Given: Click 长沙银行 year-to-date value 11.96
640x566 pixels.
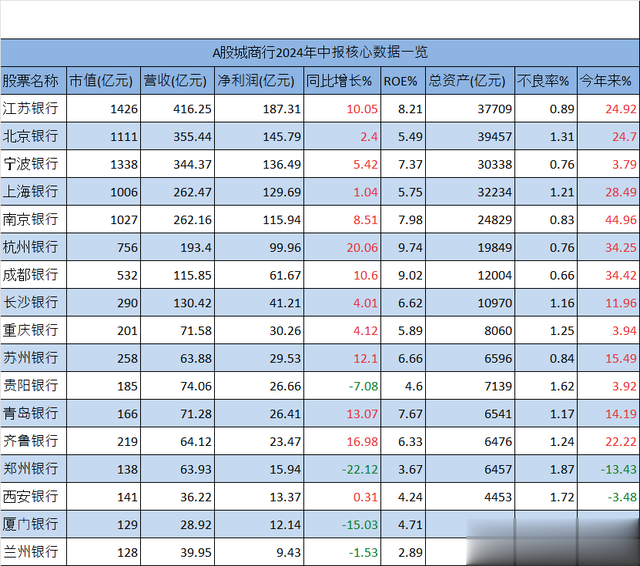Looking at the screenshot, I should pyautogui.click(x=621, y=303).
